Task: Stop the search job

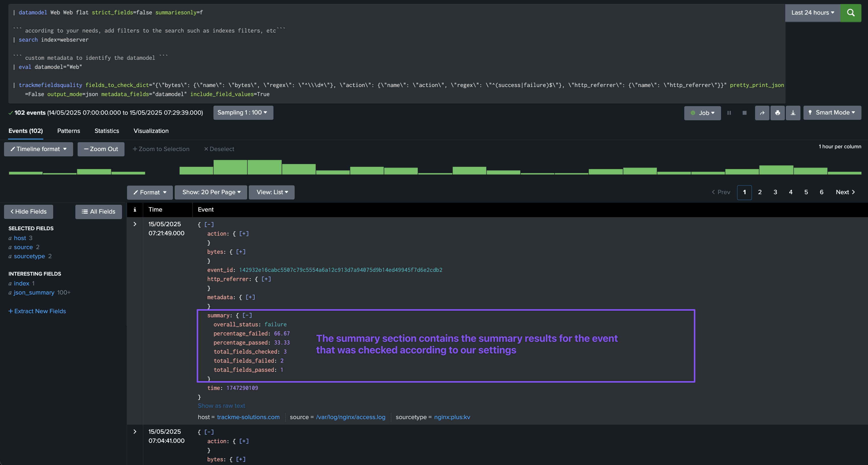Action: coord(744,113)
